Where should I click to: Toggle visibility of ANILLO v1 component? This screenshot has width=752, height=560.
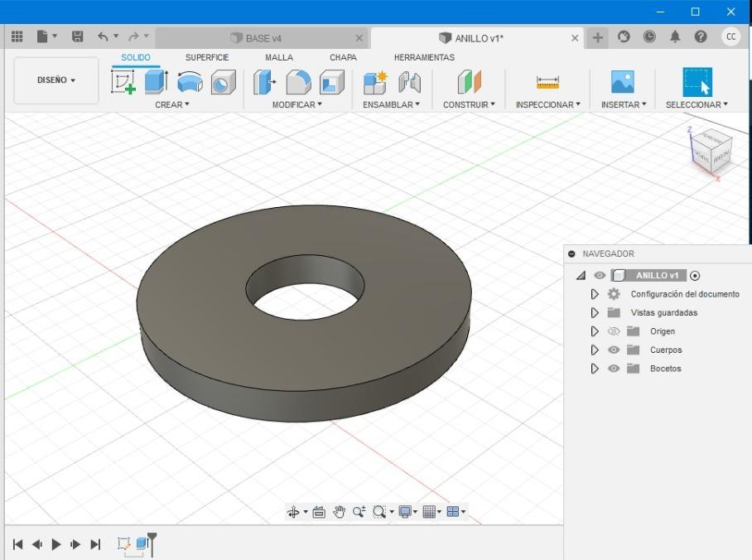click(x=600, y=275)
